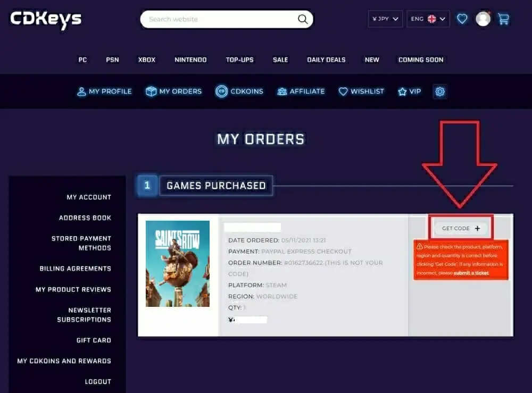
Task: Open My Orders tab
Action: pos(174,91)
